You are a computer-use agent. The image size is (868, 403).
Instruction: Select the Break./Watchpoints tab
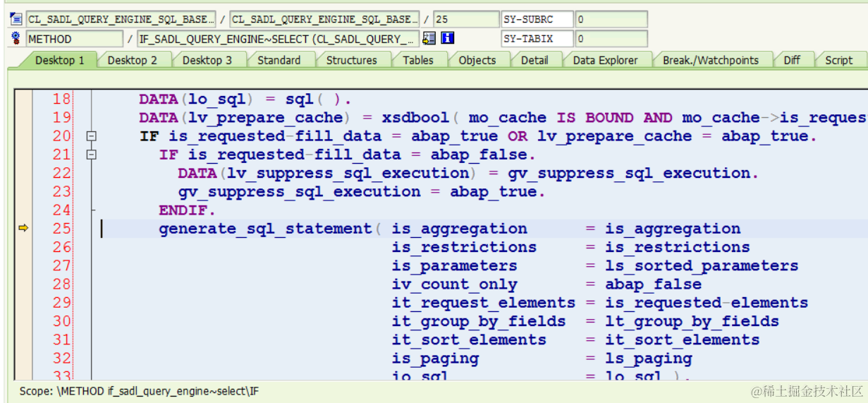coord(711,60)
